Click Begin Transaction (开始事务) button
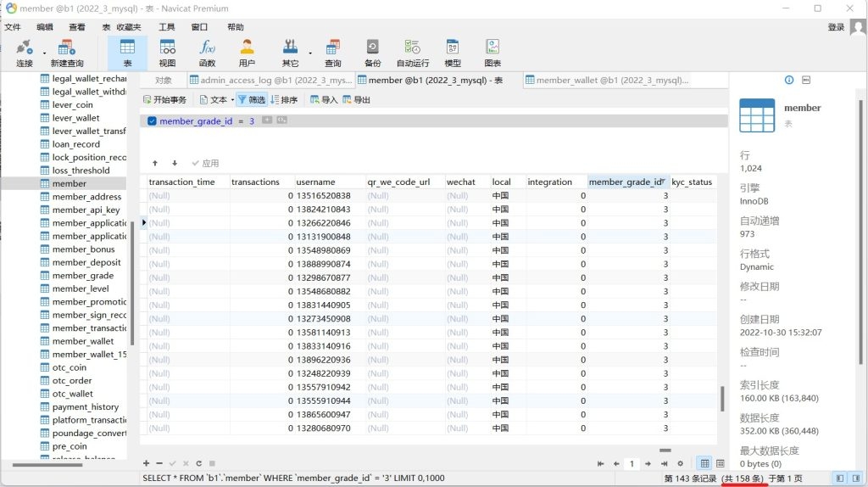Image resolution: width=868 pixels, height=487 pixels. point(165,100)
